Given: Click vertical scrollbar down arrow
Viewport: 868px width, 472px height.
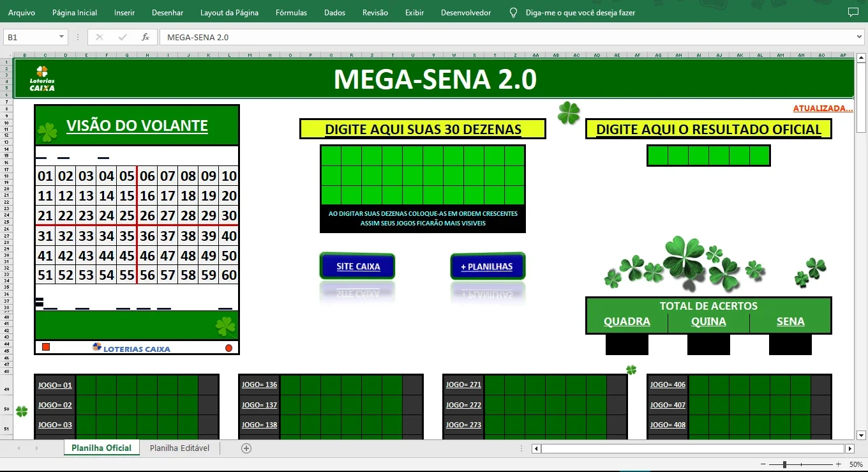Looking at the screenshot, I should [x=860, y=435].
